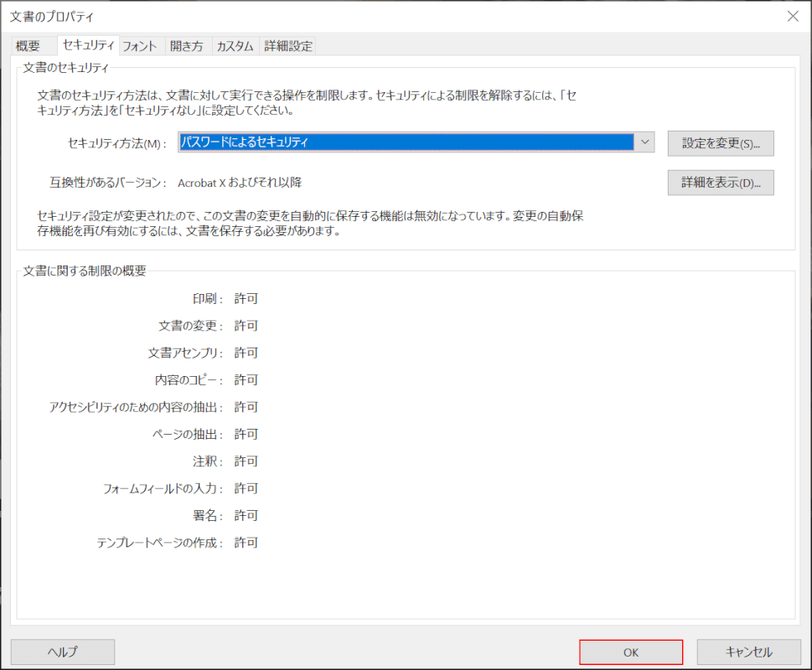Viewport: 812px width, 670px height.
Task: Click the 署名 restriction label
Action: point(207,516)
